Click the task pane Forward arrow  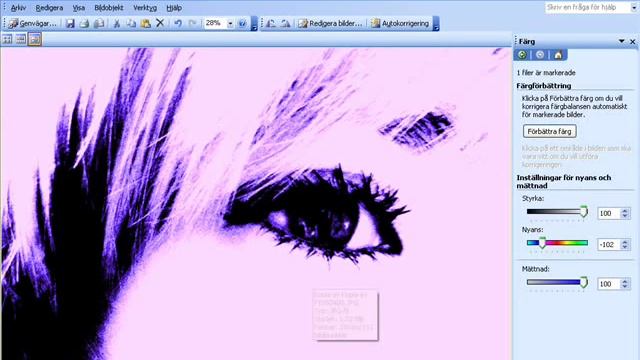(x=540, y=55)
